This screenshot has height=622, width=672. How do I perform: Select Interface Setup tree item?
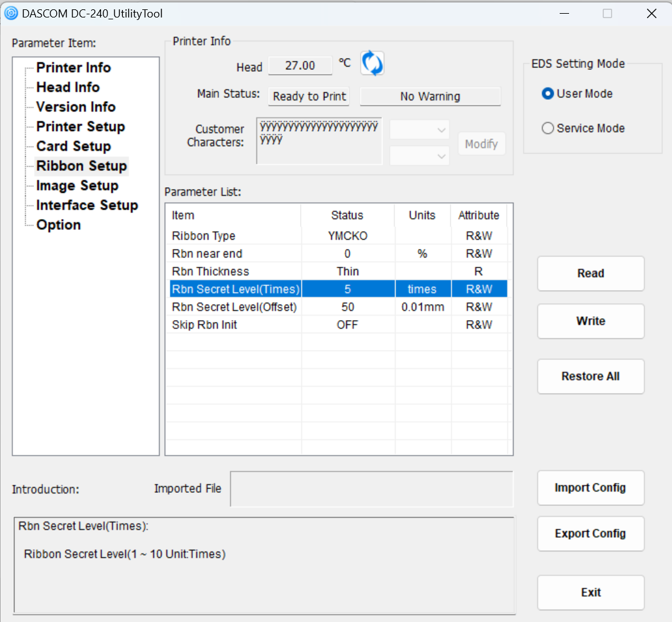click(87, 205)
